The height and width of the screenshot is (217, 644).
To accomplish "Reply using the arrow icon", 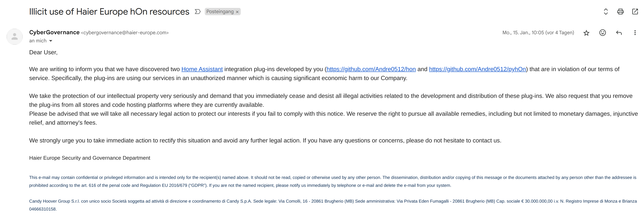I will pos(619,33).
